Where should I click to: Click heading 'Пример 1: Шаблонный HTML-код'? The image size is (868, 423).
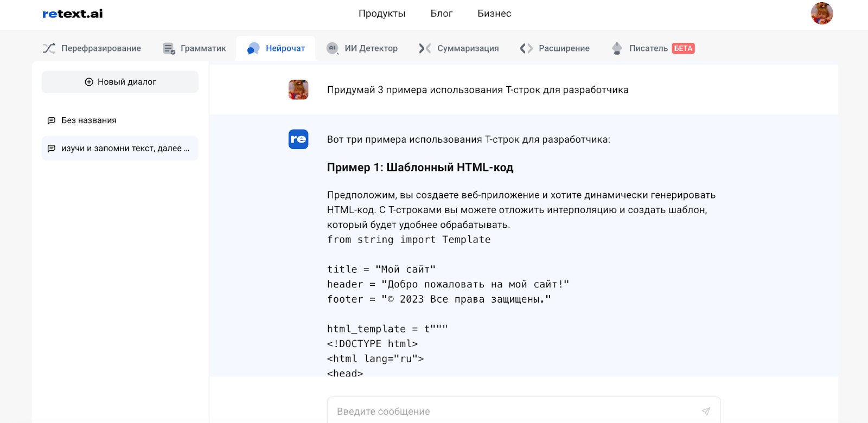420,168
